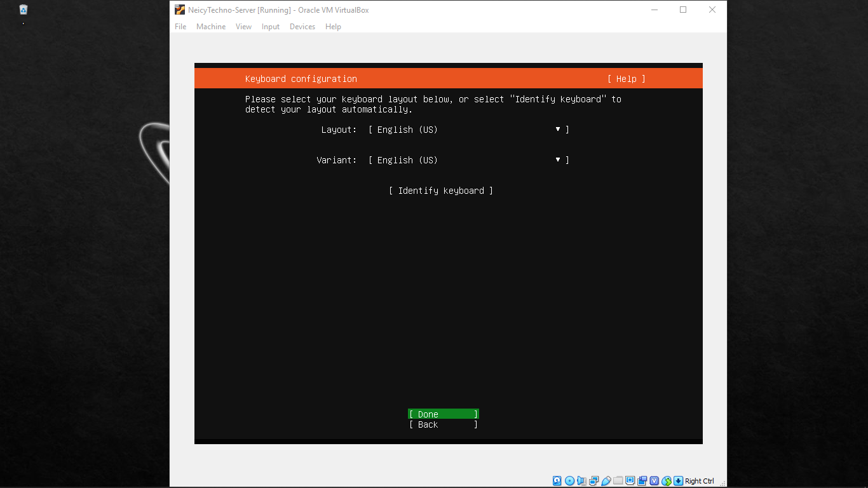The width and height of the screenshot is (868, 488).
Task: Click the Right Ctrl host key label
Action: [x=700, y=481]
